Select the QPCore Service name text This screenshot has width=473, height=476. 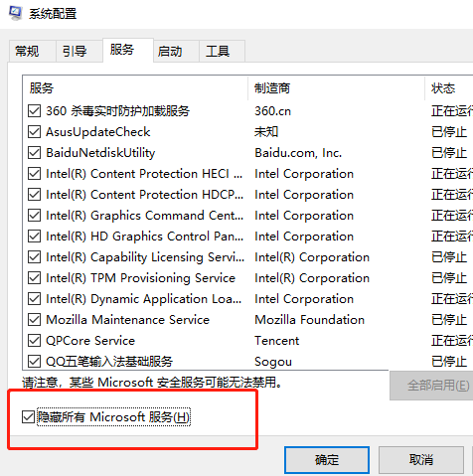tap(90, 341)
